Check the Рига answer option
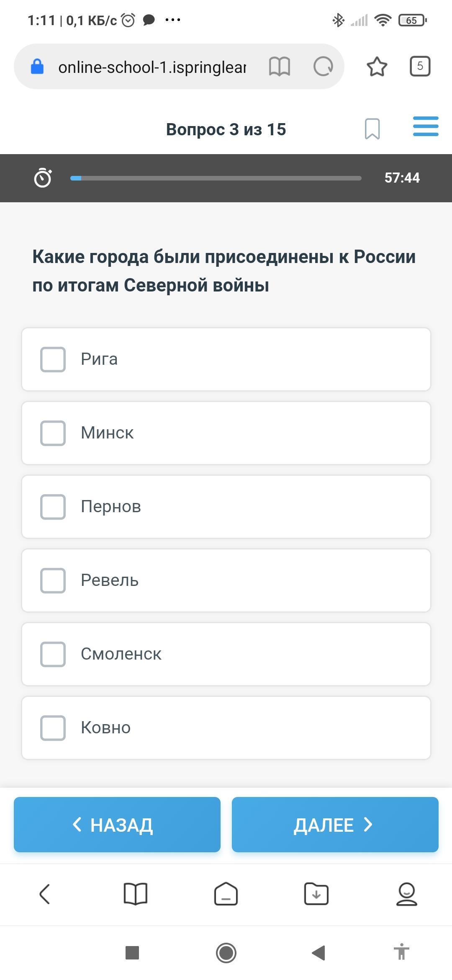Screen dimensions: 452x980 53,359
